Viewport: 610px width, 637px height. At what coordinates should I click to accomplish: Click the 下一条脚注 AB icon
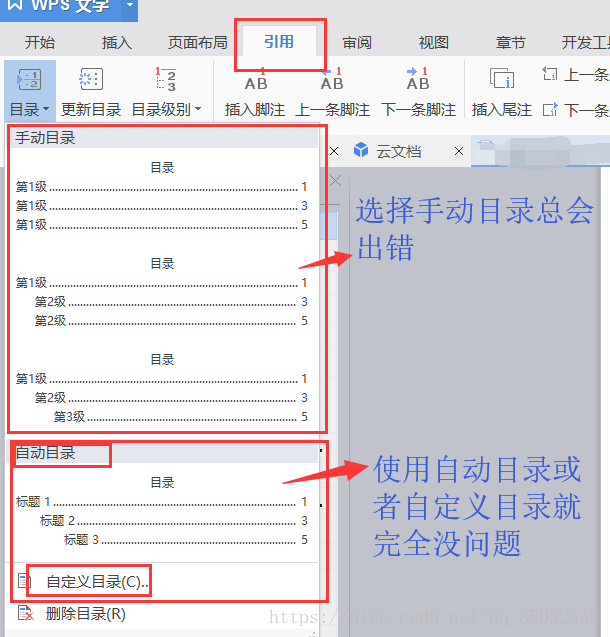(417, 79)
